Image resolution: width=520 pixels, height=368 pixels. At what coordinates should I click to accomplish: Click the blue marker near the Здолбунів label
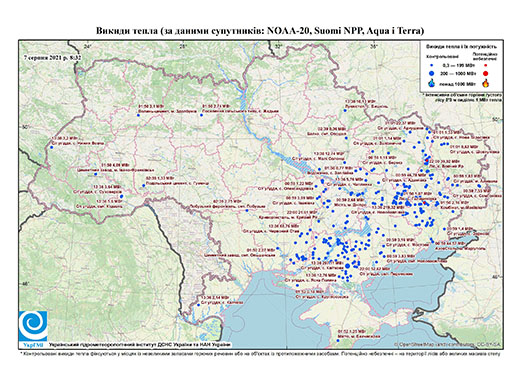pyautogui.click(x=138, y=115)
